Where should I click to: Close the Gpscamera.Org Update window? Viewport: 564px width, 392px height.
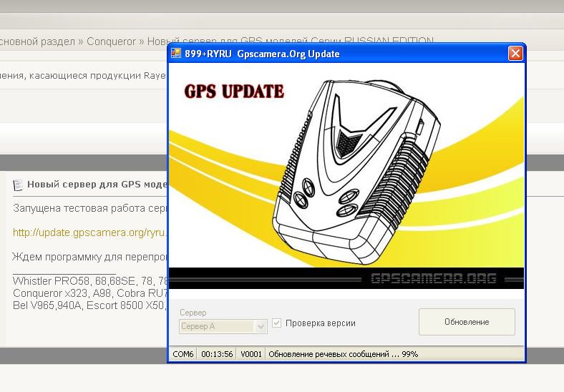tap(515, 54)
